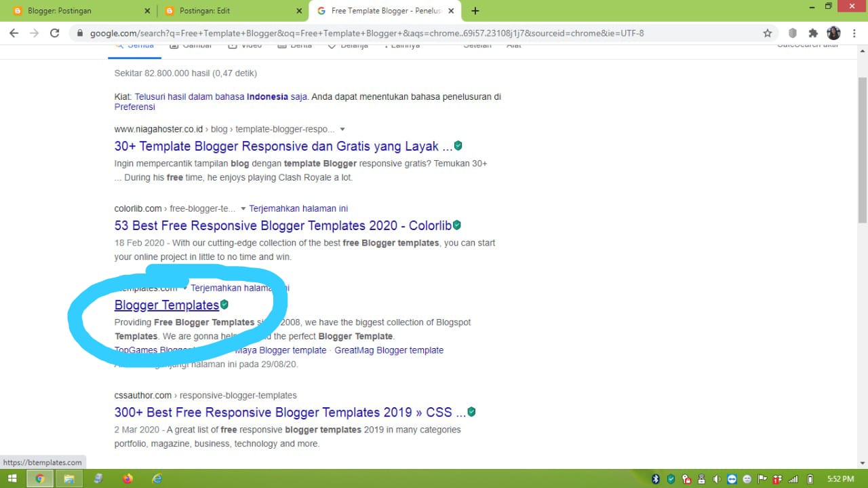
Task: Open the Maya Blogger template sitelink
Action: point(281,350)
